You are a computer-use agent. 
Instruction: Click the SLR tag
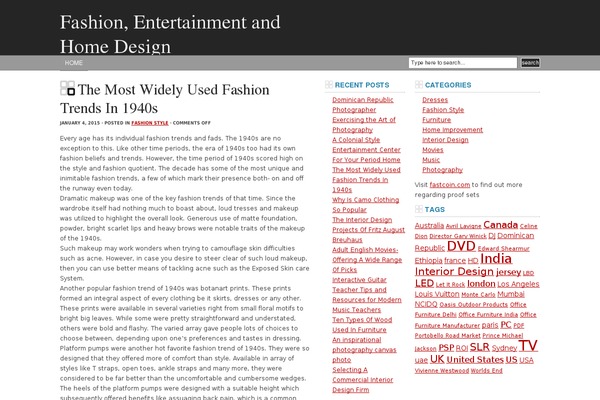[x=479, y=347]
